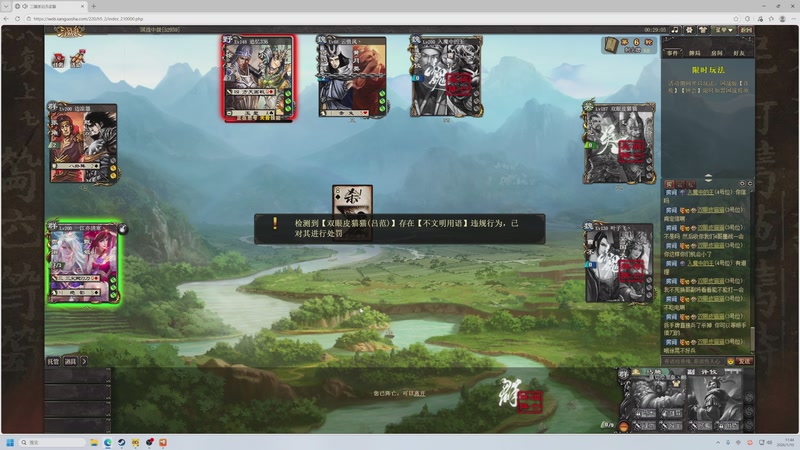The width and height of the screenshot is (800, 450).
Task: Select the dead 魏 player card 入魔中的王
Action: click(446, 77)
